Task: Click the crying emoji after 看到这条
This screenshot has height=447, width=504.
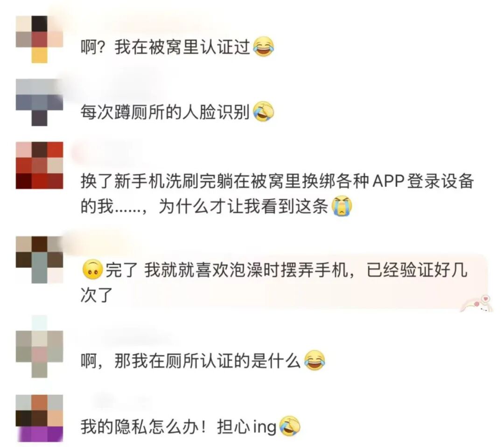Action: (x=342, y=206)
